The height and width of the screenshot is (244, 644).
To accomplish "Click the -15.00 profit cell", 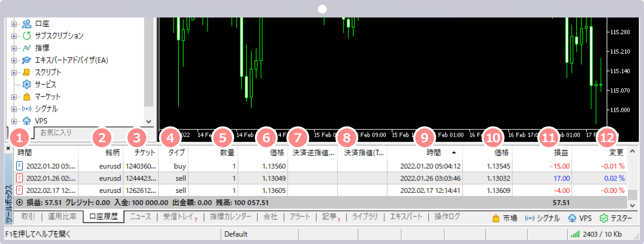I will click(x=560, y=166).
